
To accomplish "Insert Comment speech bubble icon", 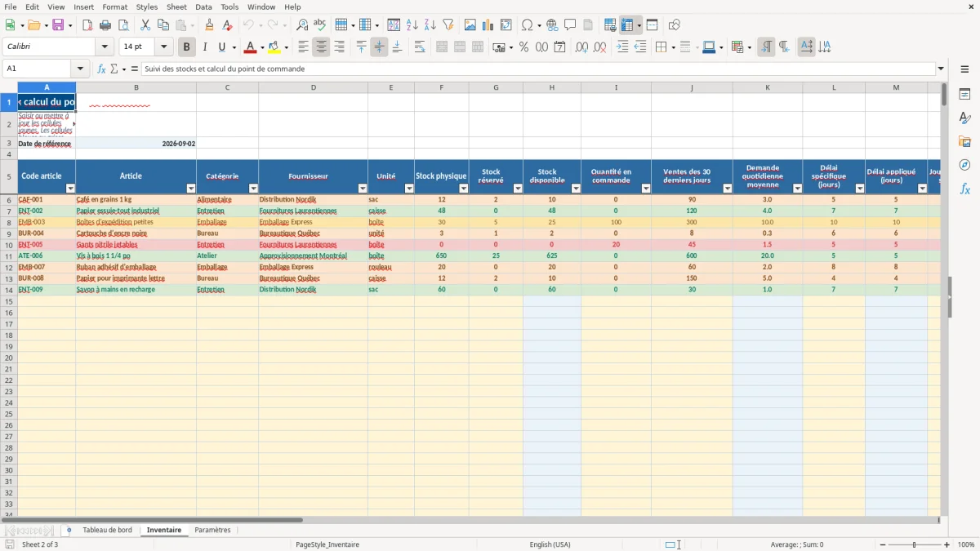I will point(571,25).
